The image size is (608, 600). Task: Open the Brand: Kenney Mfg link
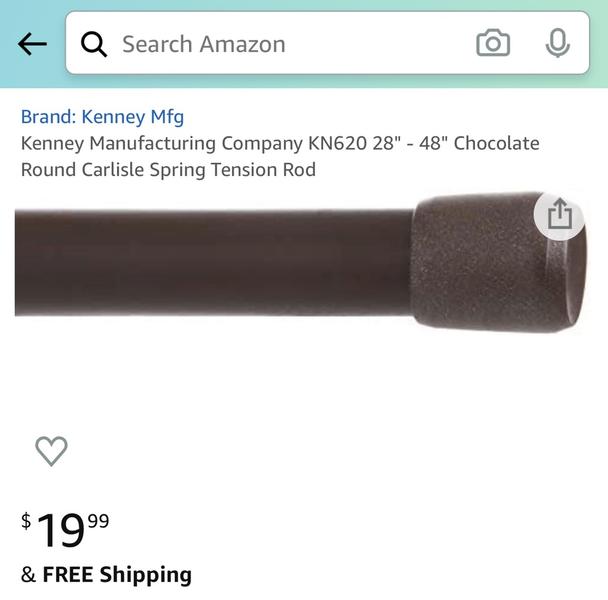[102, 117]
